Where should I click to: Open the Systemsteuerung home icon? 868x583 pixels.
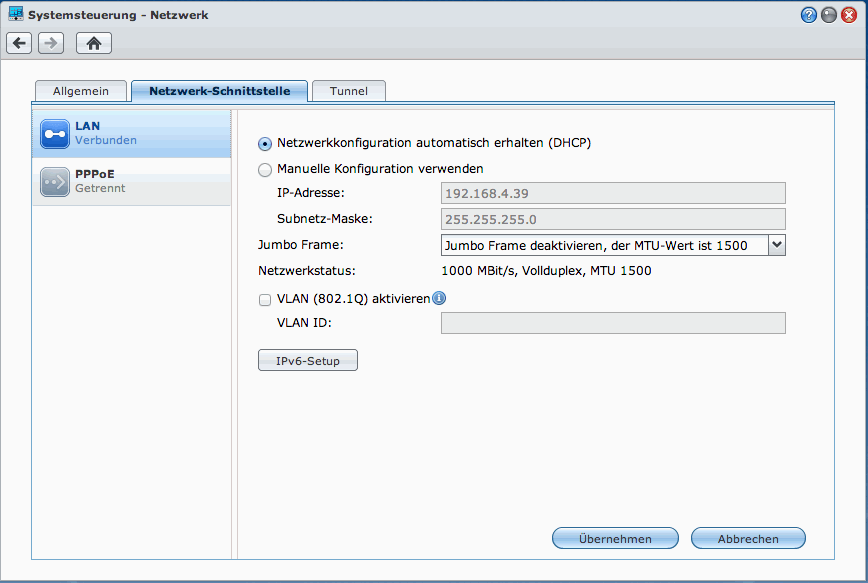94,43
